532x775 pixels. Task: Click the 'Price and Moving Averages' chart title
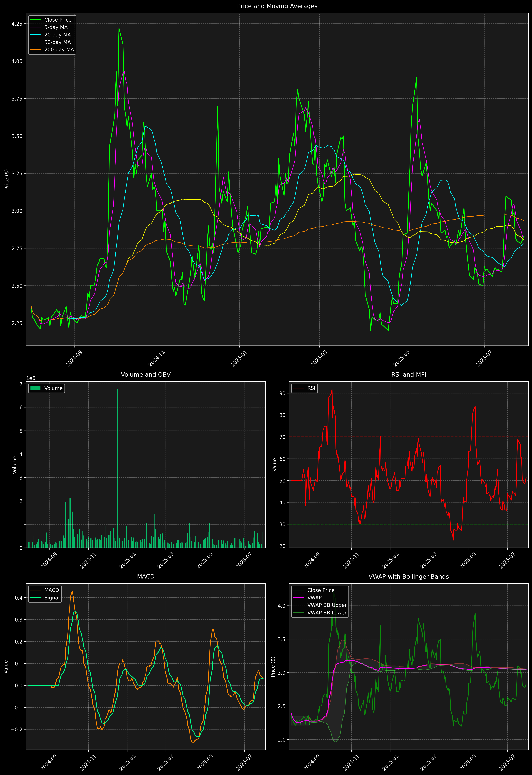pos(277,6)
